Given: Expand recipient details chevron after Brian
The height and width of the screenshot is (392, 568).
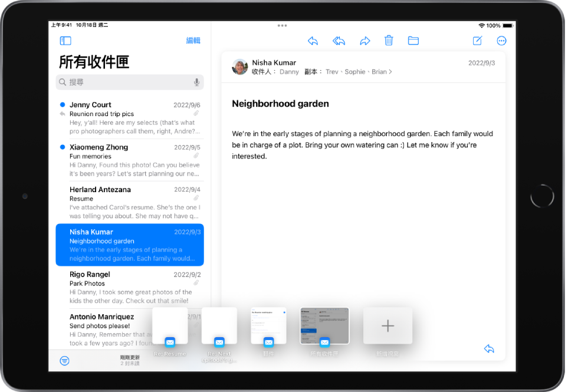Looking at the screenshot, I should (x=390, y=72).
